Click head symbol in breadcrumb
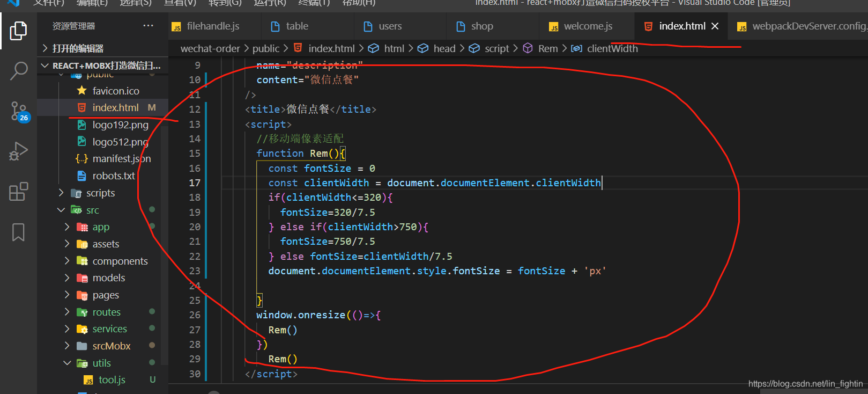 (x=444, y=48)
